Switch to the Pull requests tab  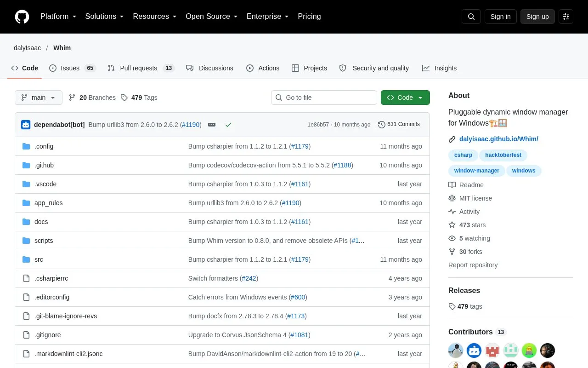point(141,68)
